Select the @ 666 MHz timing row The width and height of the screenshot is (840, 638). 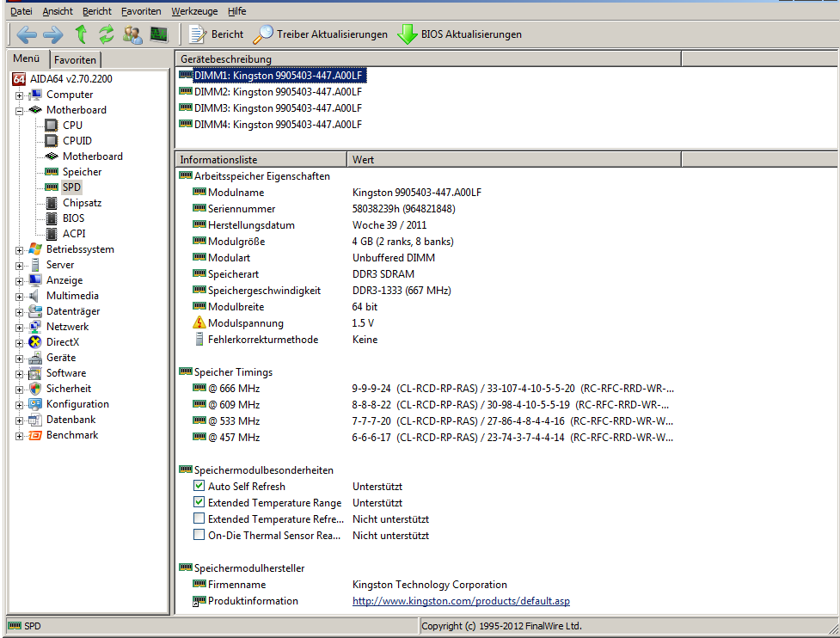coord(432,389)
